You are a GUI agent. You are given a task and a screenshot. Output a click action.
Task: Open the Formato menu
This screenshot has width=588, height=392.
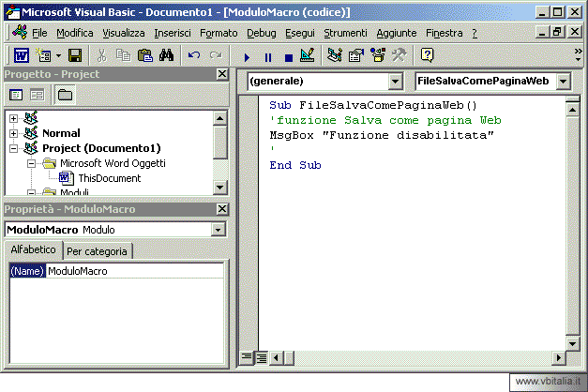click(219, 33)
